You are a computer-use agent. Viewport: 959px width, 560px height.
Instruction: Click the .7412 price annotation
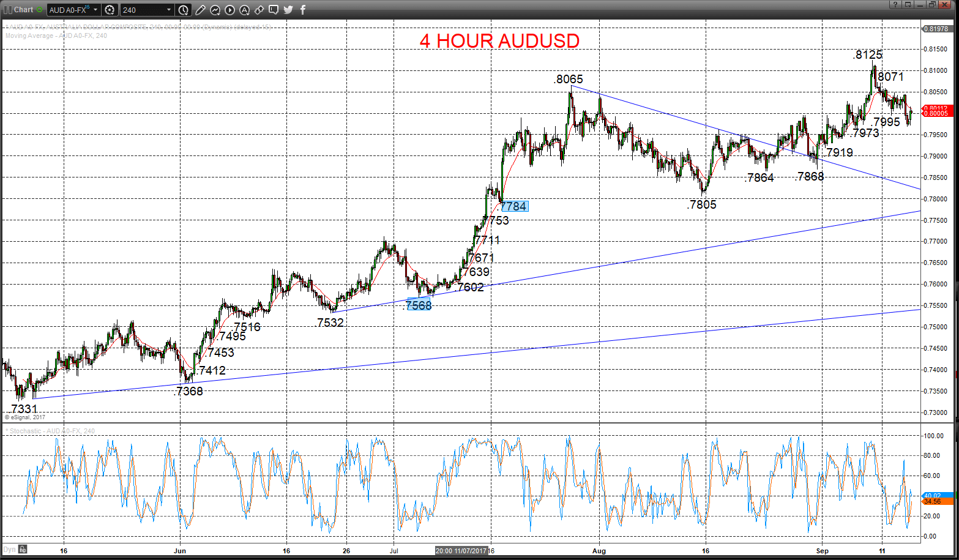click(x=211, y=370)
